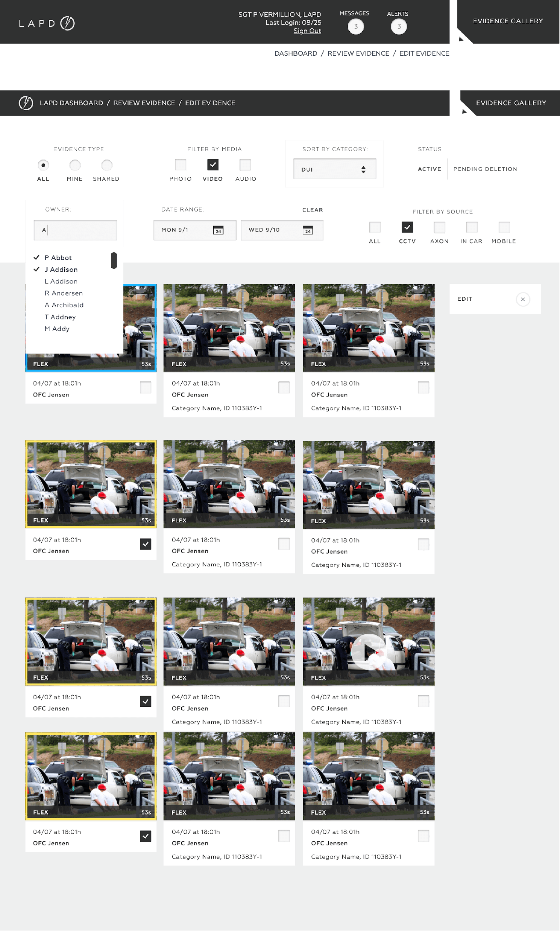Play the video with the play overlay
Viewport: 560px width, 941px height.
[368, 652]
